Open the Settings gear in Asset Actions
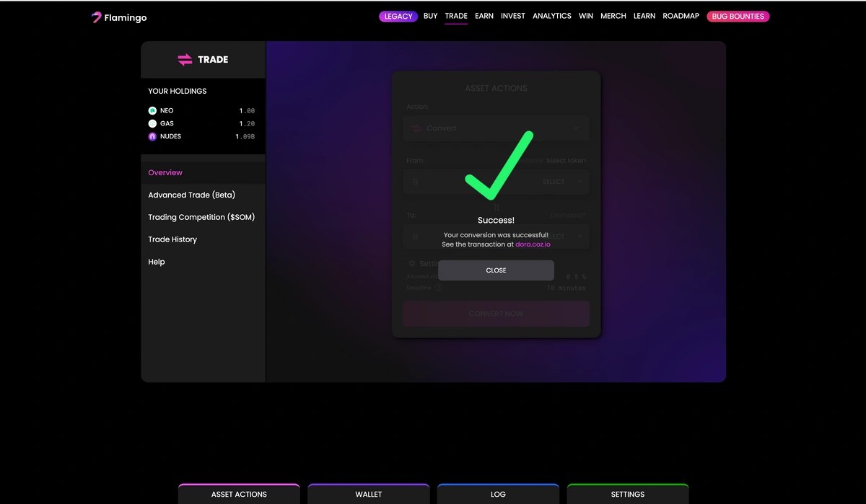 click(x=414, y=263)
